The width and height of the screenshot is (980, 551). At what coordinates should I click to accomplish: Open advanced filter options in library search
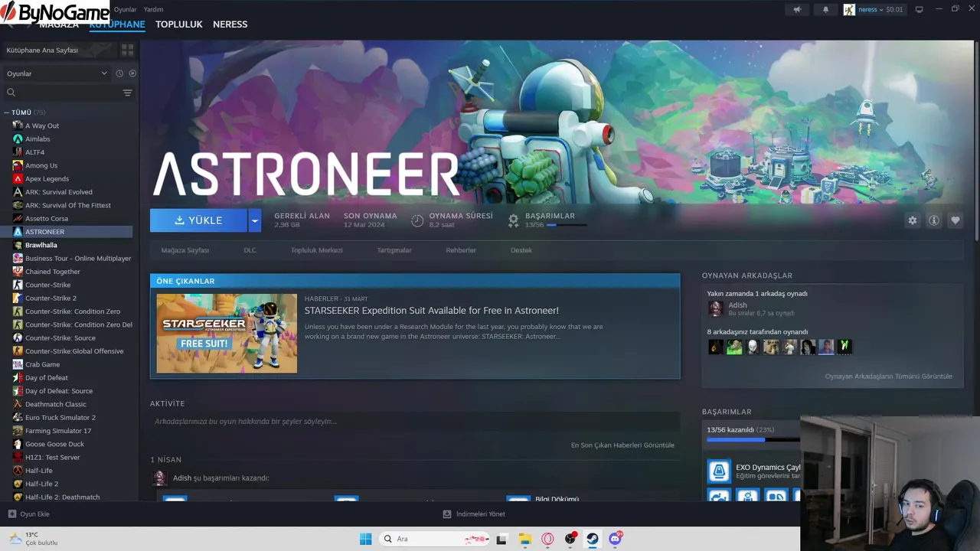[x=127, y=93]
